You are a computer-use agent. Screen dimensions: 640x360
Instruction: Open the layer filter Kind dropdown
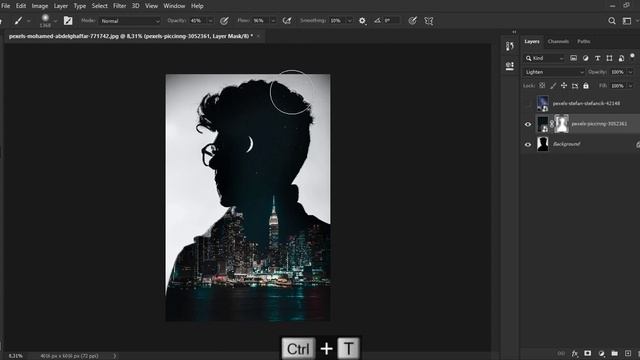tap(544, 58)
